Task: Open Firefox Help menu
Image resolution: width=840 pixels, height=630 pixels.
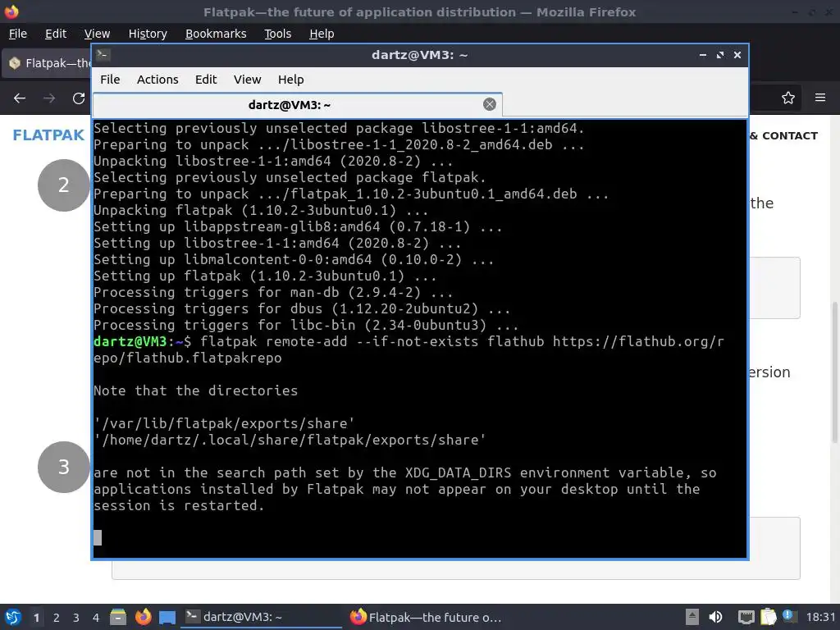Action: click(322, 33)
